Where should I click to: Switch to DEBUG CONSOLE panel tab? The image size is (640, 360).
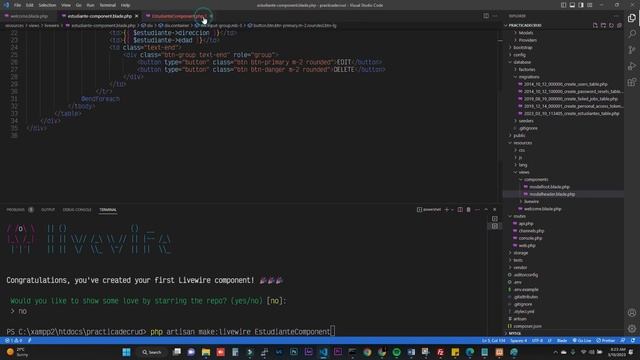coord(77,210)
